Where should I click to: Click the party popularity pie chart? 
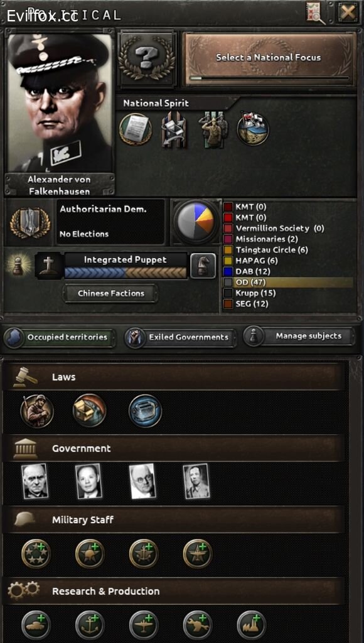point(195,222)
